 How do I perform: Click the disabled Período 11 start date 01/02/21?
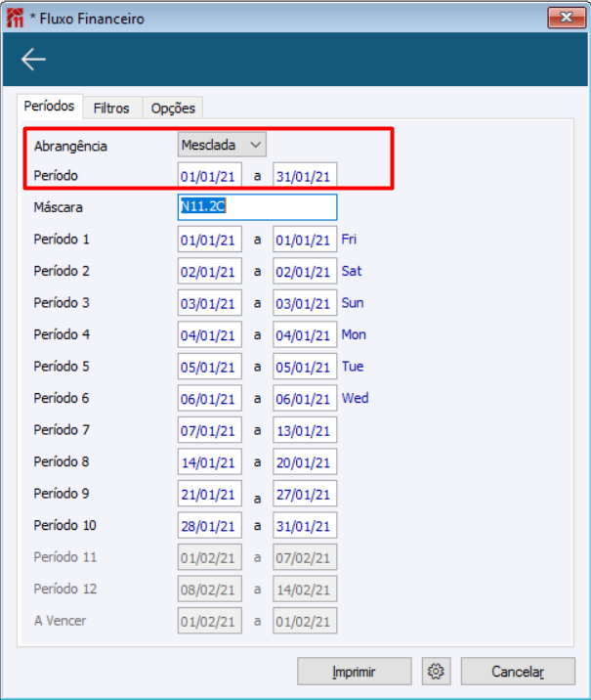[210, 557]
